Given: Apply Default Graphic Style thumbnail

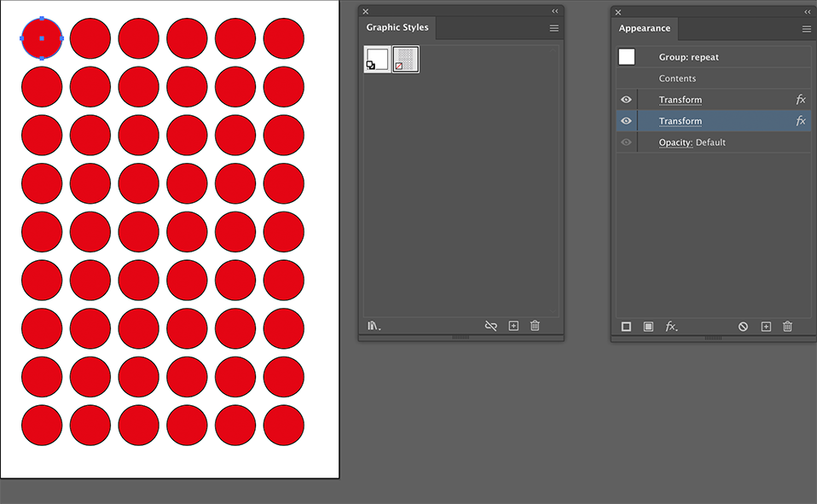Looking at the screenshot, I should pos(377,59).
